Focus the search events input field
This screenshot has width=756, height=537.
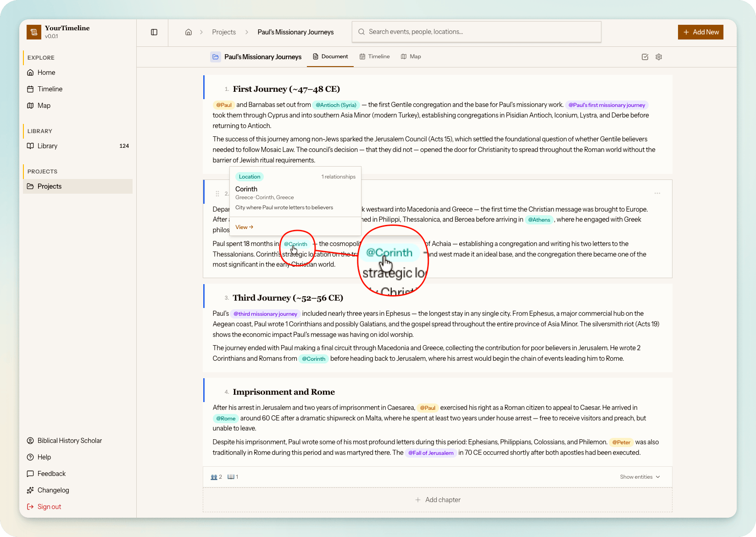(477, 32)
